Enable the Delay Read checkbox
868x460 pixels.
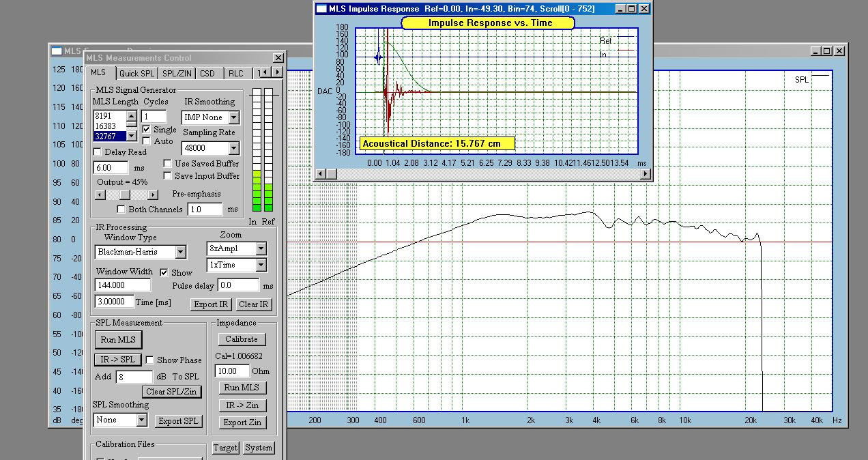coord(97,152)
